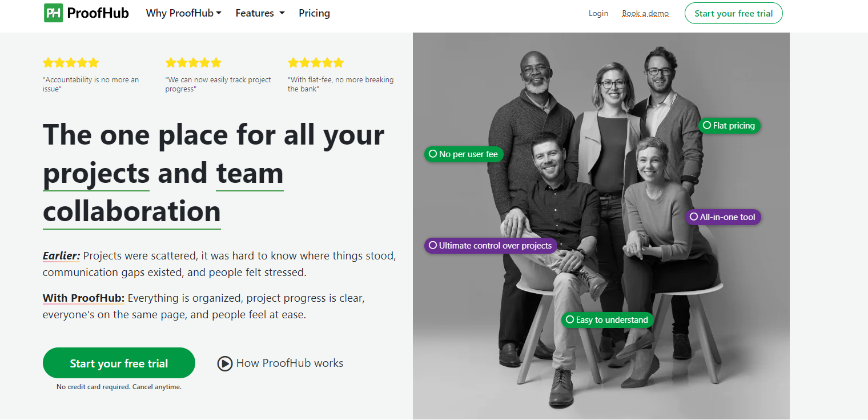Image resolution: width=868 pixels, height=420 pixels.
Task: Click the large green Start your free trial button
Action: click(x=119, y=363)
